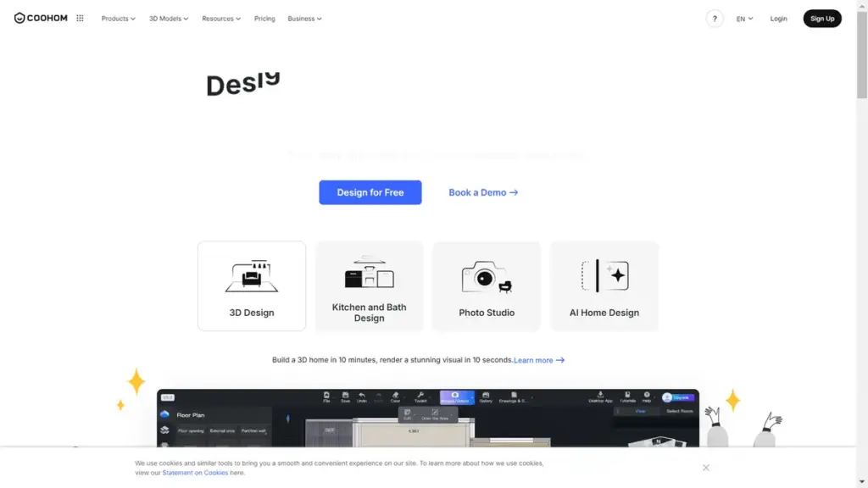Click Learn more link under the cards
The height and width of the screenshot is (488, 868).
[538, 360]
